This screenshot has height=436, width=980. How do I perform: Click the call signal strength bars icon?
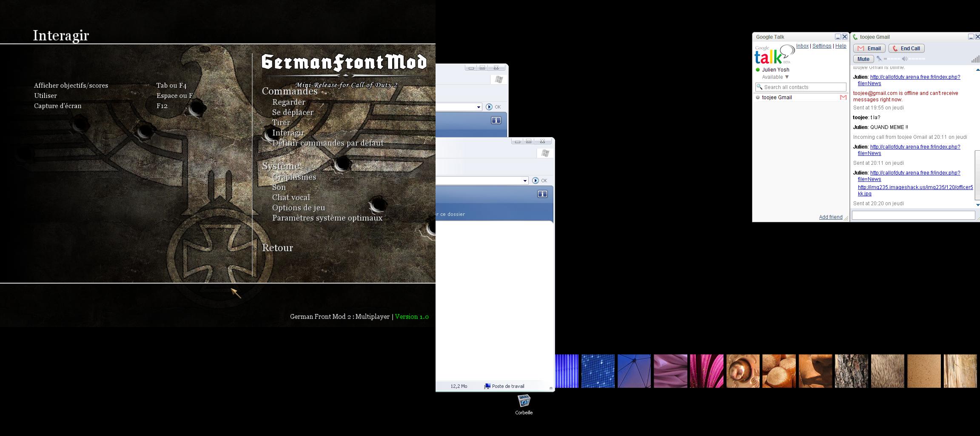pyautogui.click(x=975, y=59)
